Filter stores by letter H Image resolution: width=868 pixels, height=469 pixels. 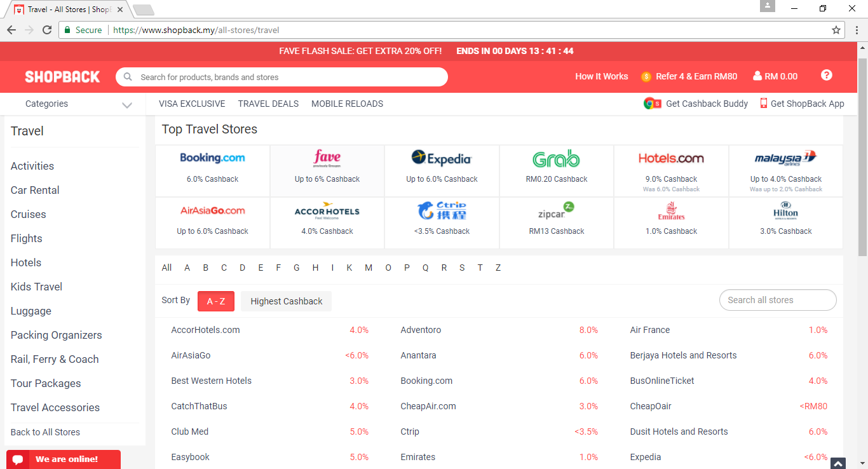(315, 268)
